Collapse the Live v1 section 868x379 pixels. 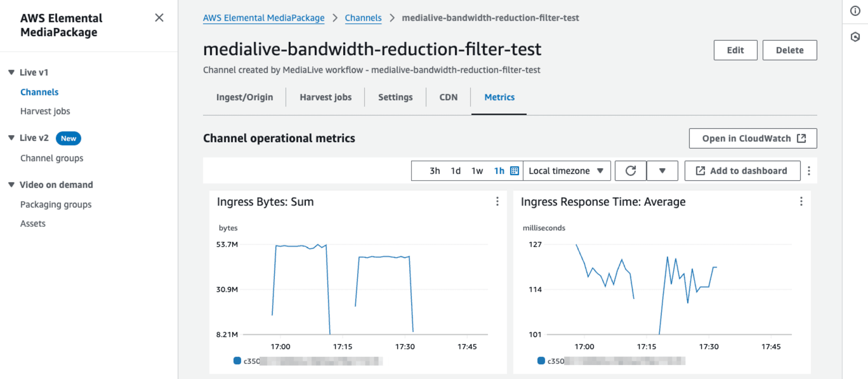coord(11,72)
